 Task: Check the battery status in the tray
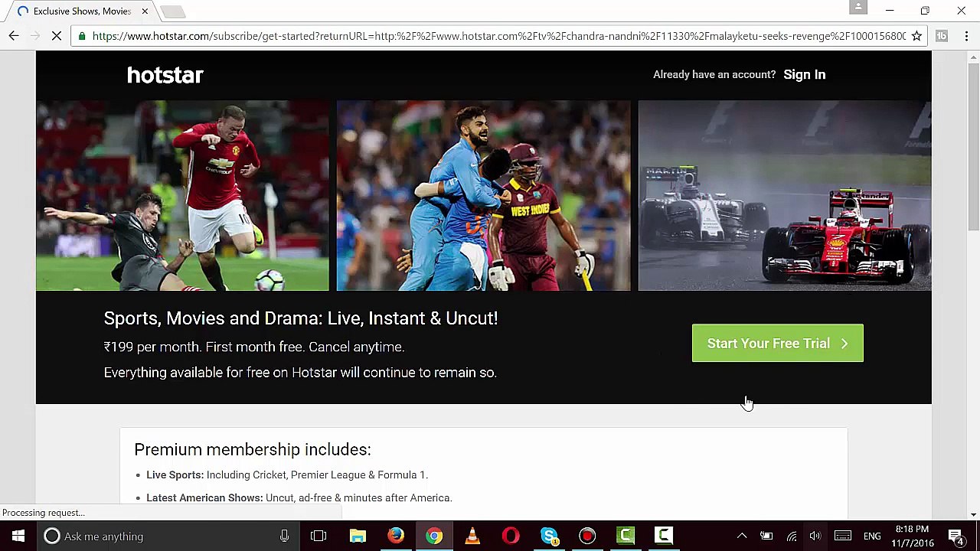coord(766,536)
